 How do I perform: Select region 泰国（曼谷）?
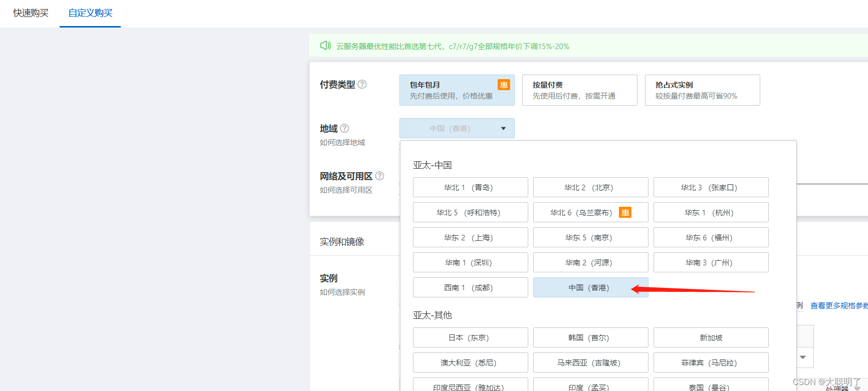point(711,384)
